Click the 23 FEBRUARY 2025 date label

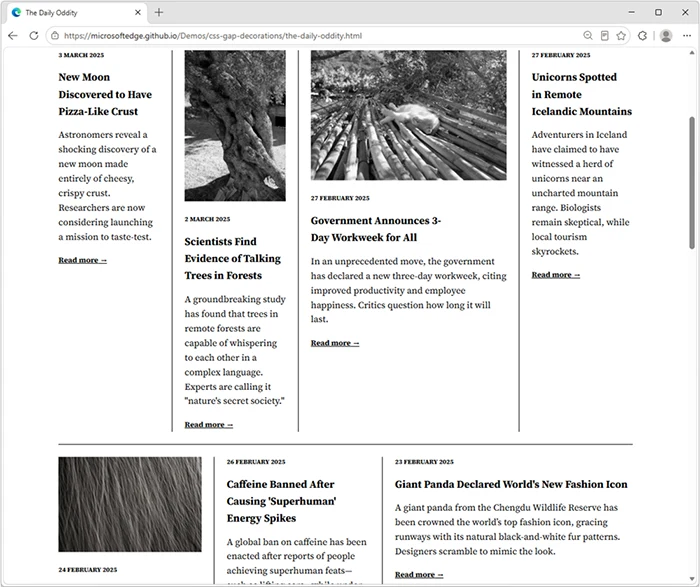point(424,462)
